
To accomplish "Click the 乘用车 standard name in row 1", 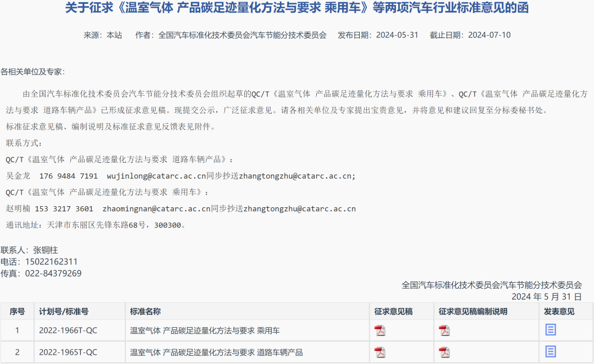I will 204,330.
